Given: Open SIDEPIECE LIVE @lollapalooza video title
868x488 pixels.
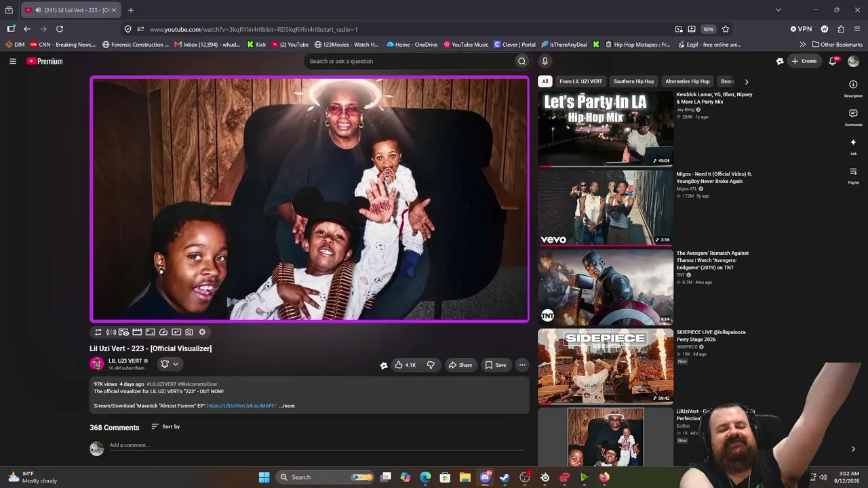Looking at the screenshot, I should click(x=711, y=335).
